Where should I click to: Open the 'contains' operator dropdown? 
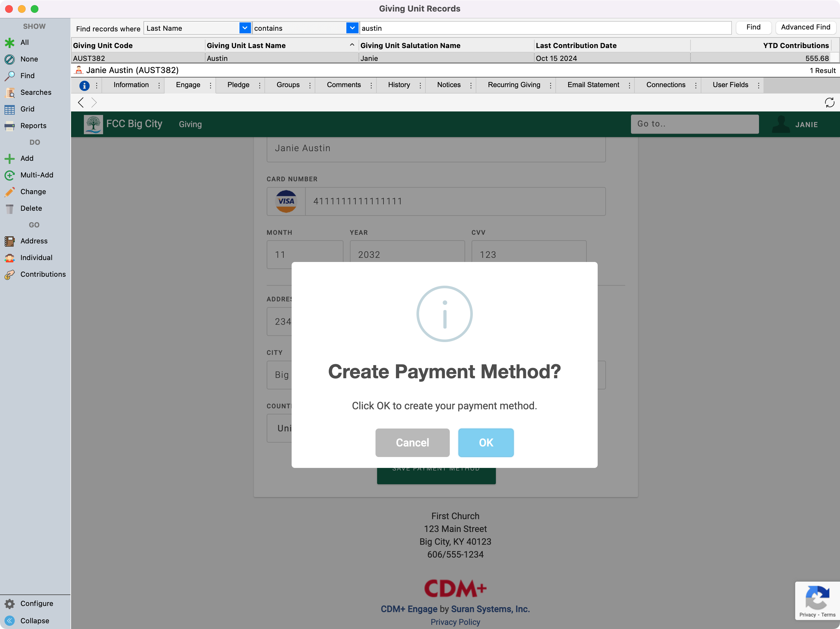(352, 28)
